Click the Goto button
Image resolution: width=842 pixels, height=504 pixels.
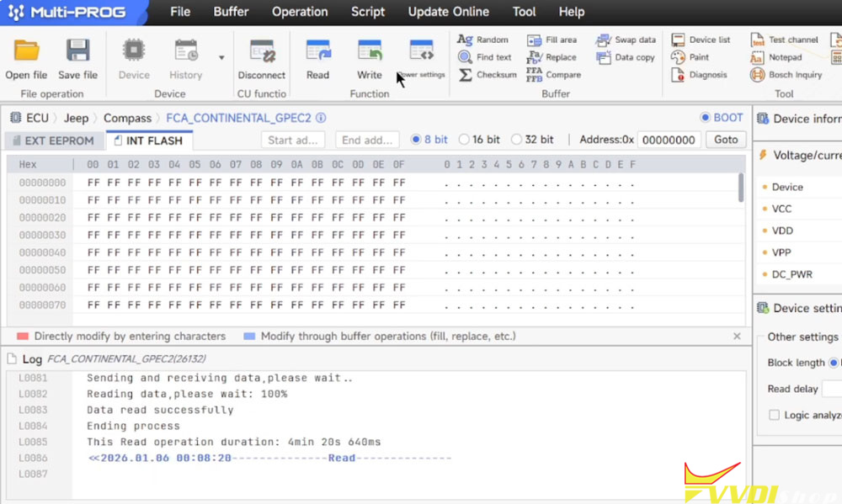point(726,140)
